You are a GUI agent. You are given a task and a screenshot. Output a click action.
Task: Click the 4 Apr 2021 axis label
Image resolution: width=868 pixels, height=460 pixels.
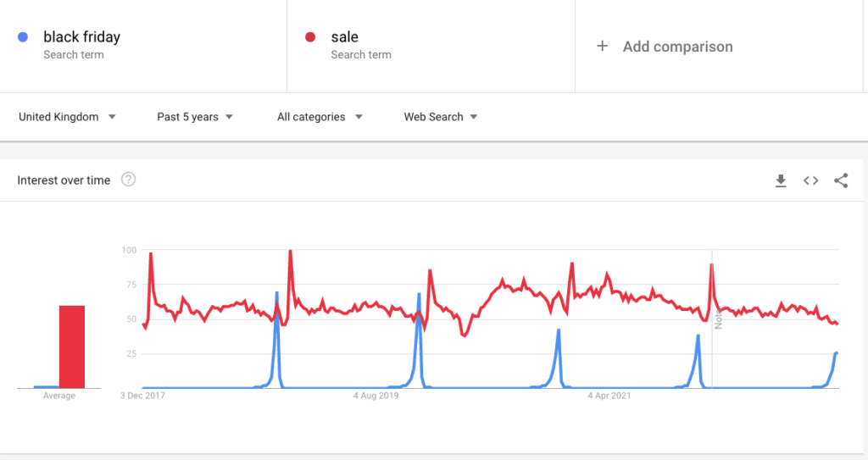(x=609, y=396)
